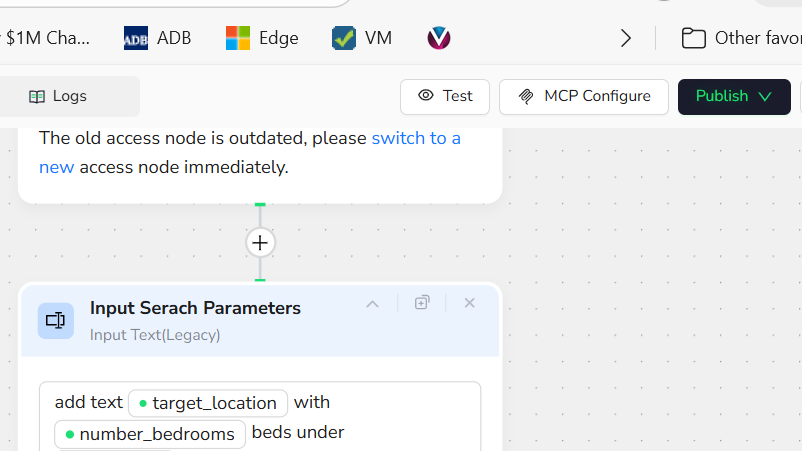Delete the Input Serach Parameters node
This screenshot has height=451, width=802.
469,303
